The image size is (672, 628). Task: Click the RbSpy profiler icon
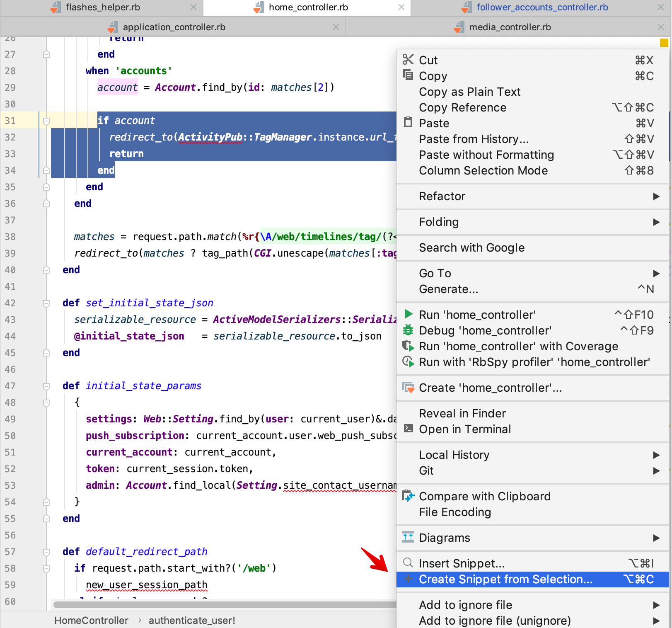(408, 362)
